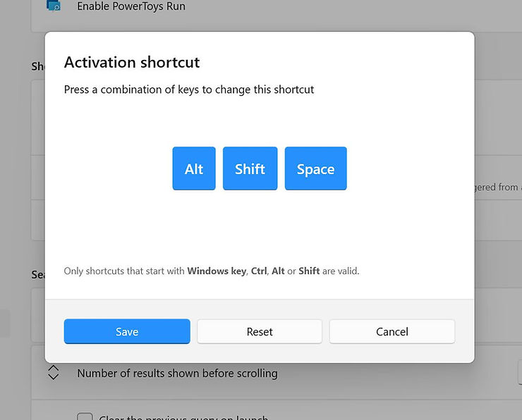Click the results count up-down arrows icon

[x=54, y=373]
